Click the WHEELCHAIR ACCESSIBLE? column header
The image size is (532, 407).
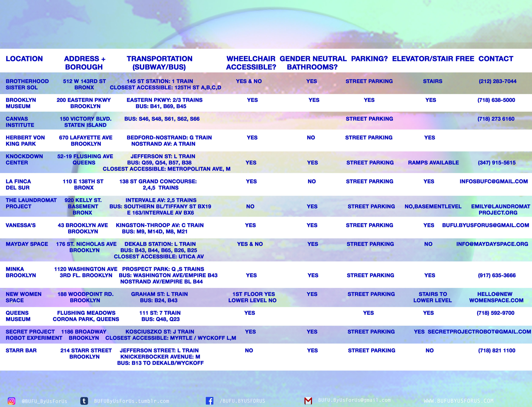pyautogui.click(x=251, y=63)
